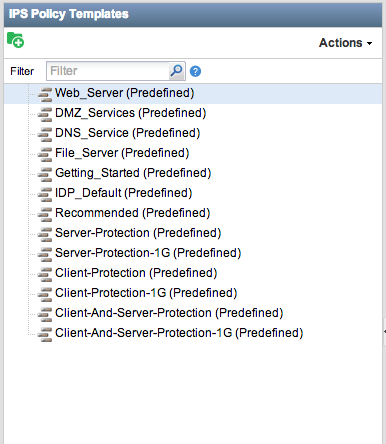
Task: Click the green add-folder icon
Action: [x=15, y=40]
